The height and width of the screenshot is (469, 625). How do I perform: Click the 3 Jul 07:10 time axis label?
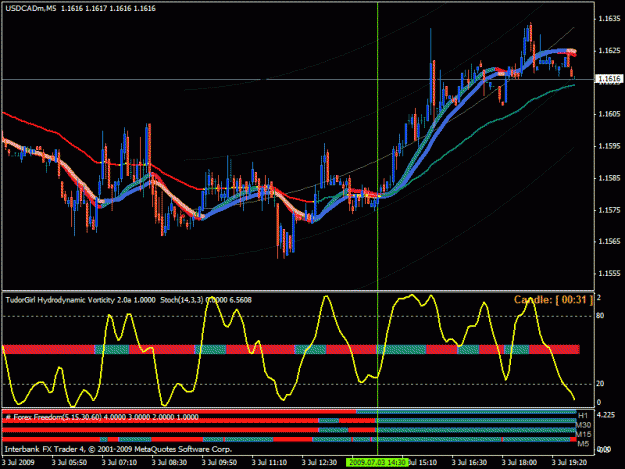click(119, 463)
